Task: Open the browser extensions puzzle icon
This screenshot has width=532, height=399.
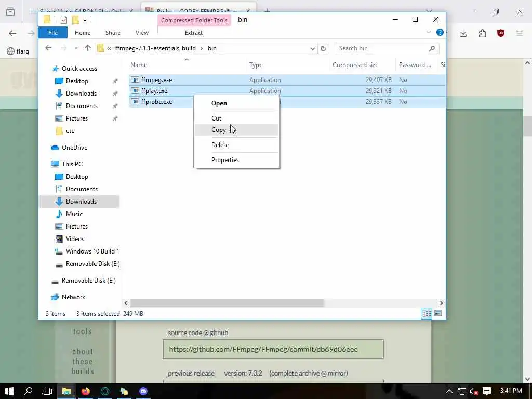Action: (482, 33)
